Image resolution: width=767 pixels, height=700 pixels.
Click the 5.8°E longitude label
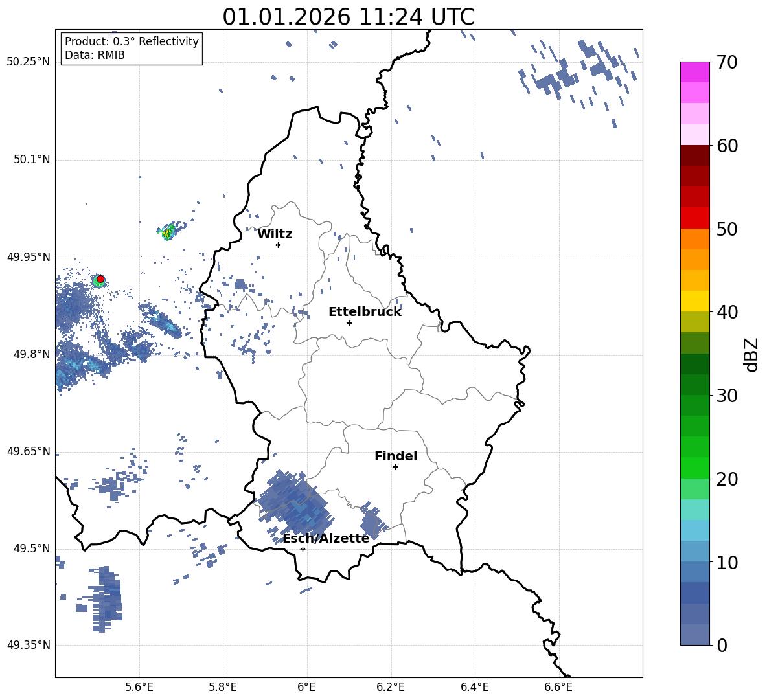coord(223,687)
